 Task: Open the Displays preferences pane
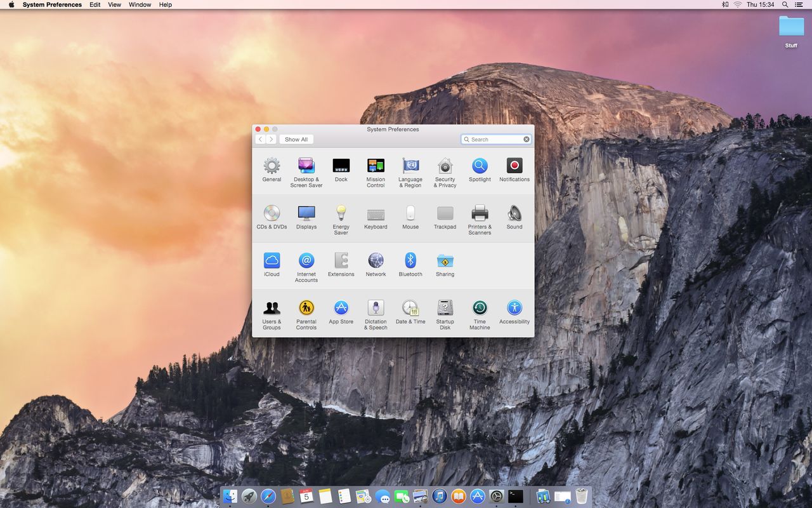click(x=306, y=217)
